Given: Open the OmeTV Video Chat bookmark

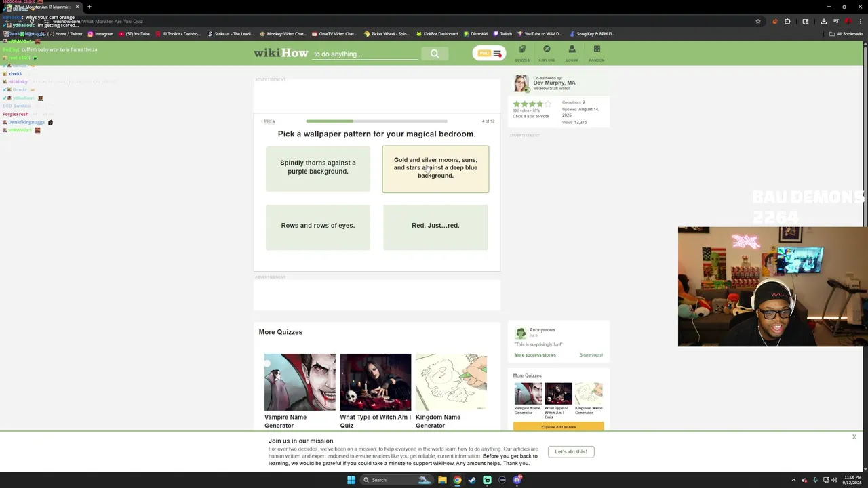Looking at the screenshot, I should pyautogui.click(x=334, y=34).
